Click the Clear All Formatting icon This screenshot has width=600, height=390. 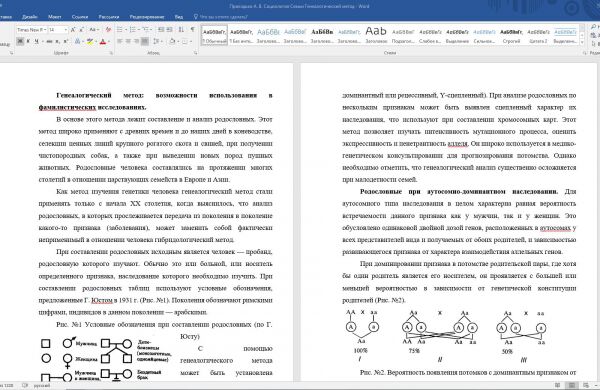[x=108, y=29]
